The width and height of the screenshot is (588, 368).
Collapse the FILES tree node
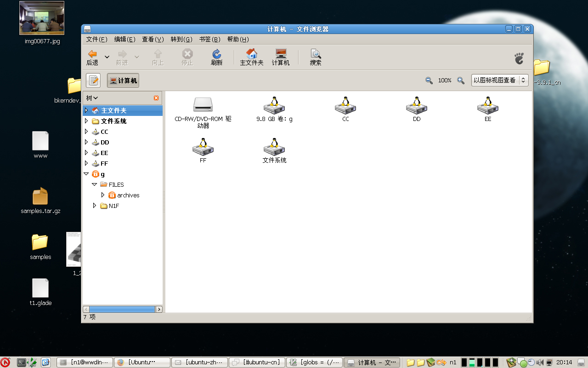pos(95,184)
